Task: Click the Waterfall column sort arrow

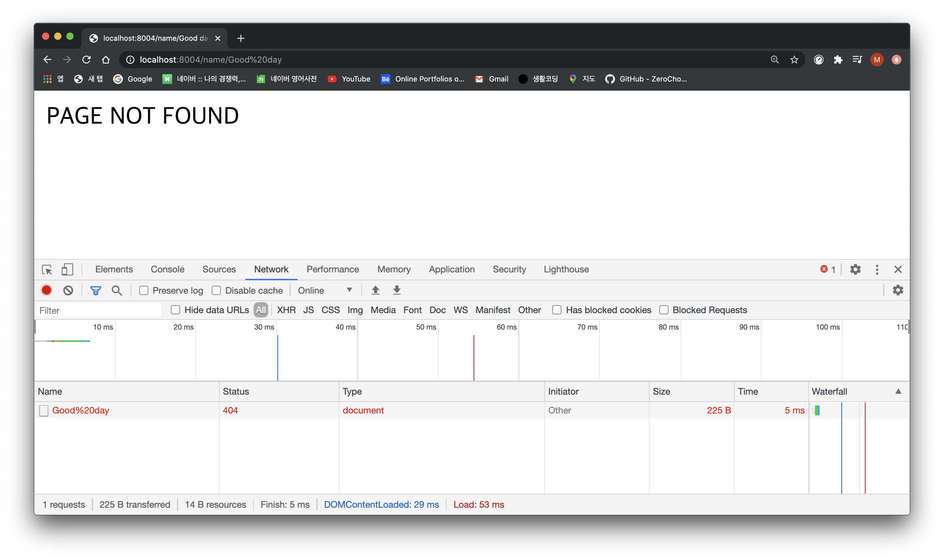Action: [898, 391]
